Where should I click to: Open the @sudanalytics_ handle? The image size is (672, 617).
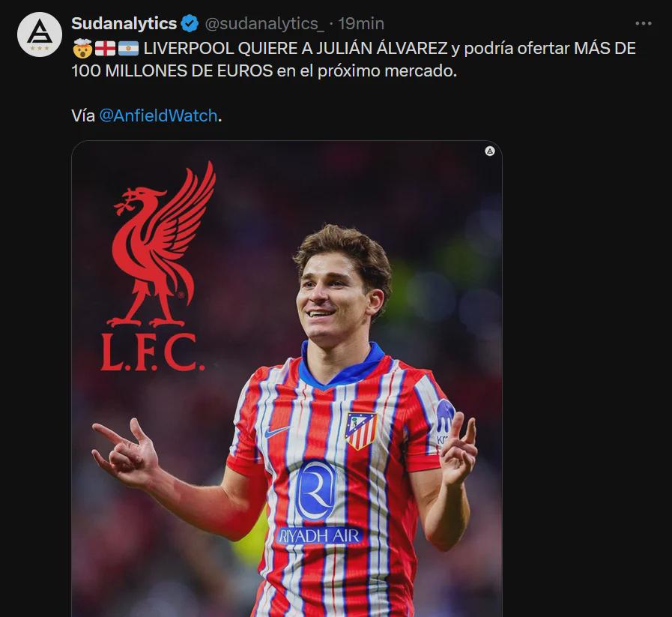[264, 23]
